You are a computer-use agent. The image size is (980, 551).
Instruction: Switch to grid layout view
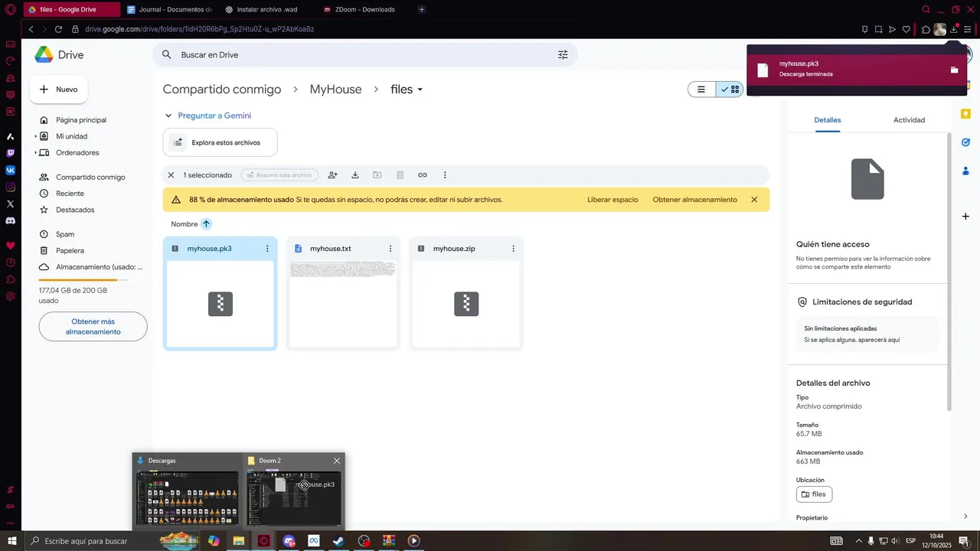pos(730,90)
